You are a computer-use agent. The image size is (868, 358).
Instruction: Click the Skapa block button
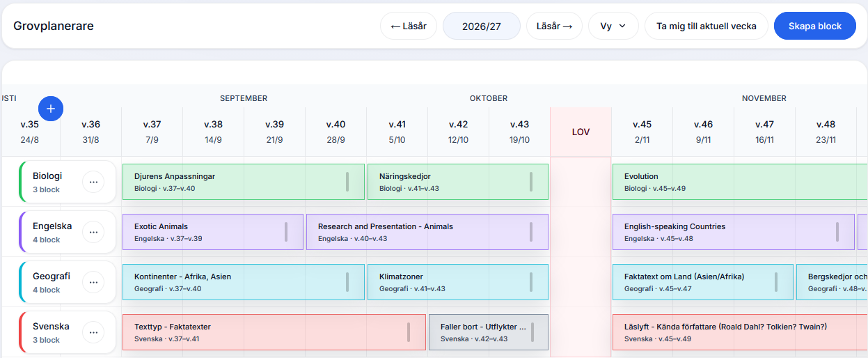[x=815, y=26]
